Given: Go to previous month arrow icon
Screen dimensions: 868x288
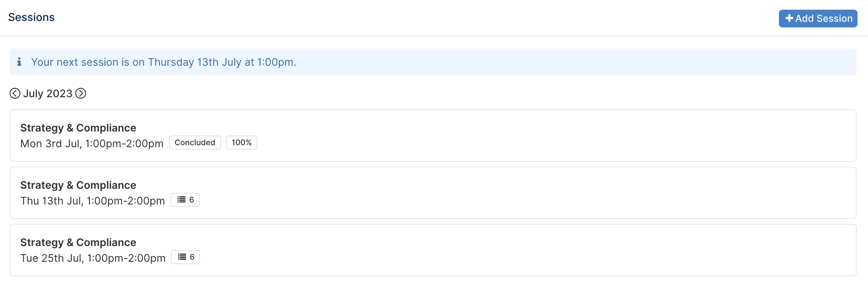Looking at the screenshot, I should tap(15, 94).
